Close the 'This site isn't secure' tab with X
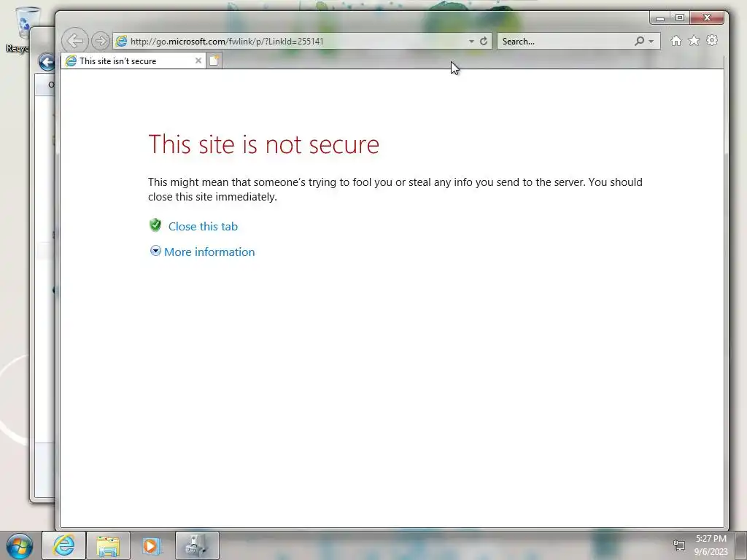This screenshot has width=747, height=560. pos(198,61)
